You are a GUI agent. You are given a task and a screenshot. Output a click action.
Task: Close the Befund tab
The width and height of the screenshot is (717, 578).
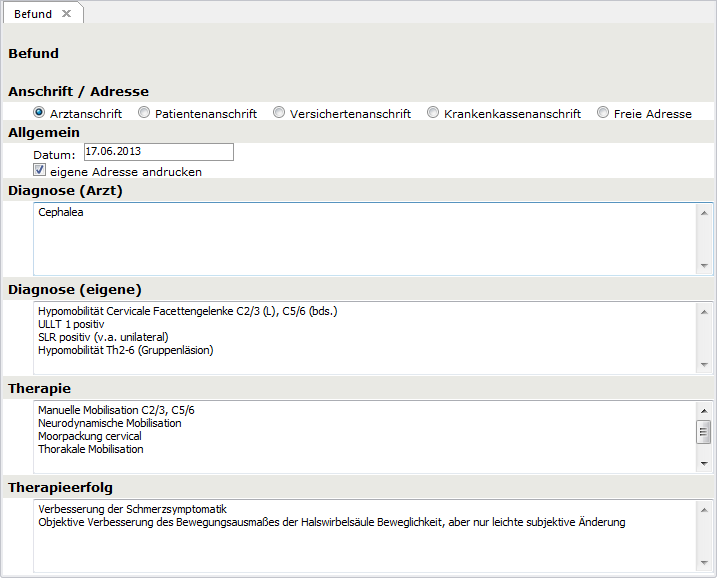[66, 14]
